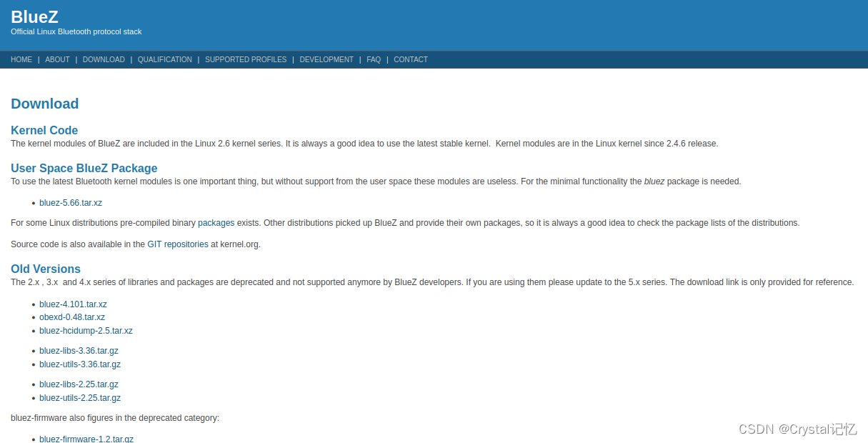Open the DEVELOPMENT section
The width and height of the screenshot is (868, 443).
326,59
